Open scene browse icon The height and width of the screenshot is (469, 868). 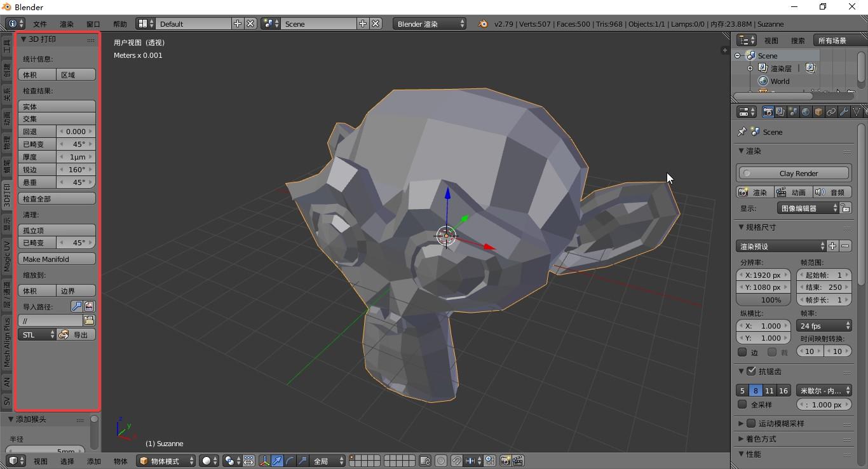(x=271, y=24)
